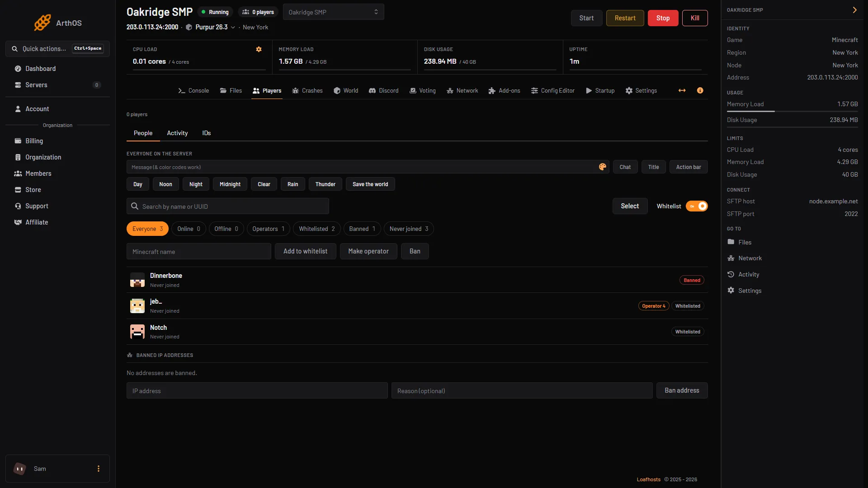Click Save the world button
The image size is (868, 488).
370,184
